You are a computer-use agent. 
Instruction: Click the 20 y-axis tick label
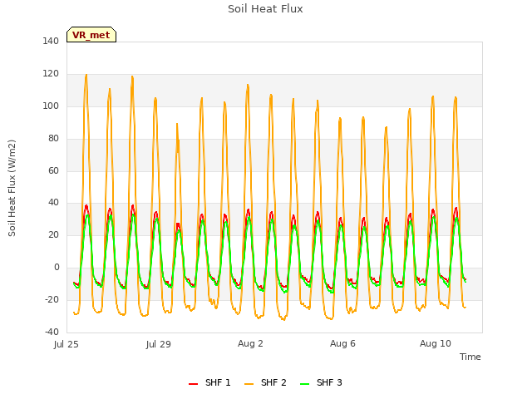pos(53,234)
